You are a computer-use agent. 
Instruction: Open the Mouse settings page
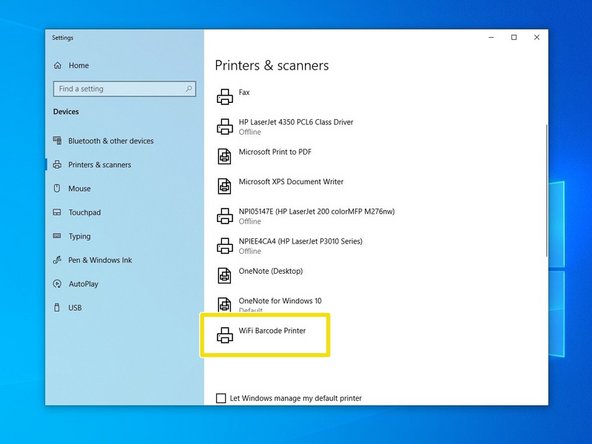(79, 188)
